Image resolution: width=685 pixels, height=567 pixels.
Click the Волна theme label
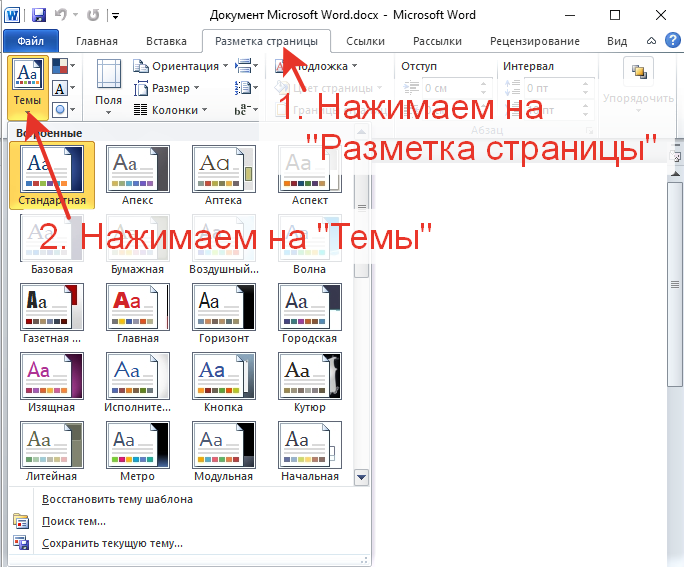pos(310,270)
